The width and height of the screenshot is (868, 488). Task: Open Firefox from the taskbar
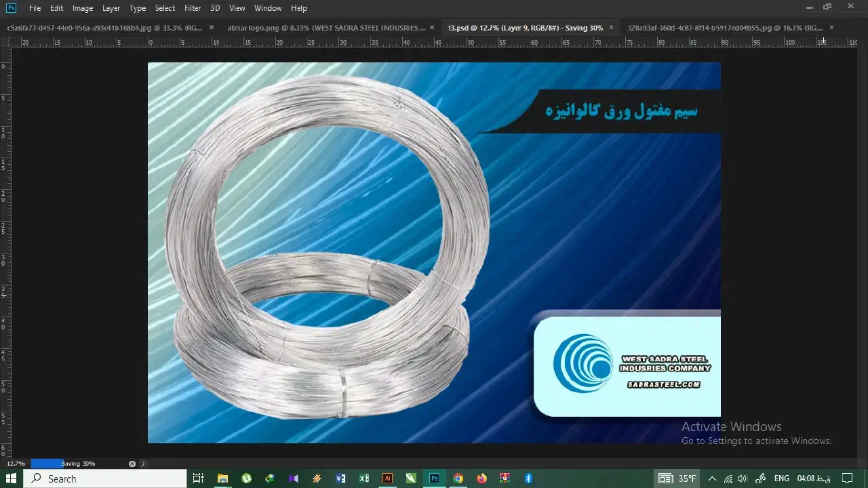point(481,479)
